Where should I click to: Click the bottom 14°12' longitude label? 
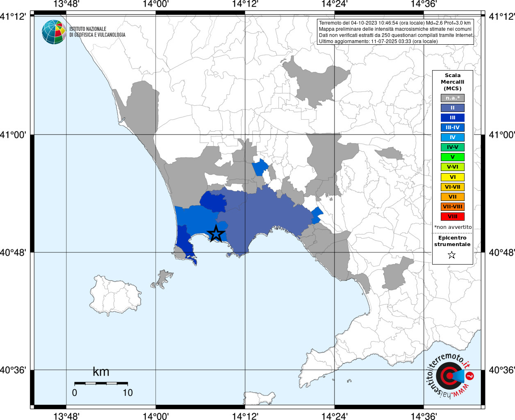245,416
